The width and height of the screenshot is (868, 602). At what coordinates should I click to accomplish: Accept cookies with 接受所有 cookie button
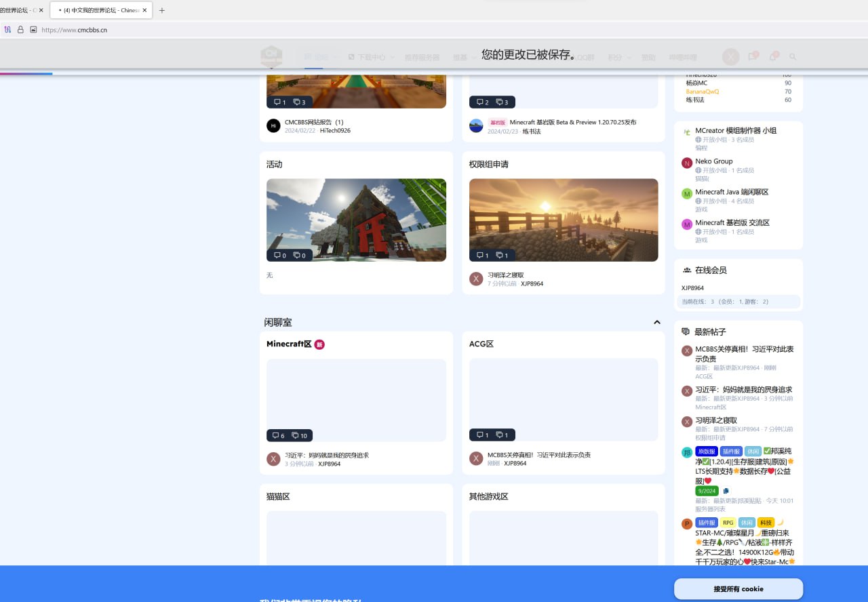tap(738, 589)
